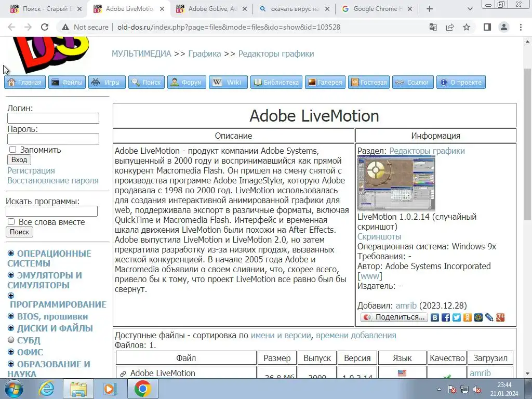The image size is (532, 399).
Task: Share via the Odnoklassniki icon
Action: pos(467,317)
